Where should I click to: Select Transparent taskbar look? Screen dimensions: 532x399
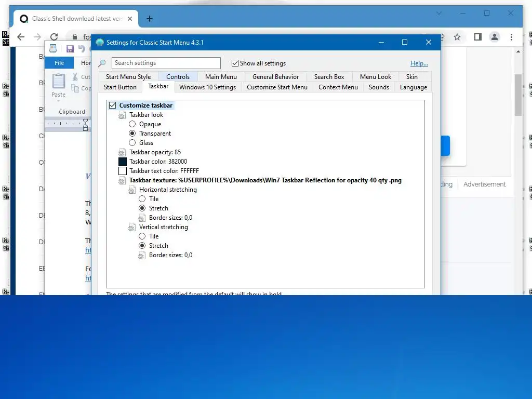(x=132, y=134)
